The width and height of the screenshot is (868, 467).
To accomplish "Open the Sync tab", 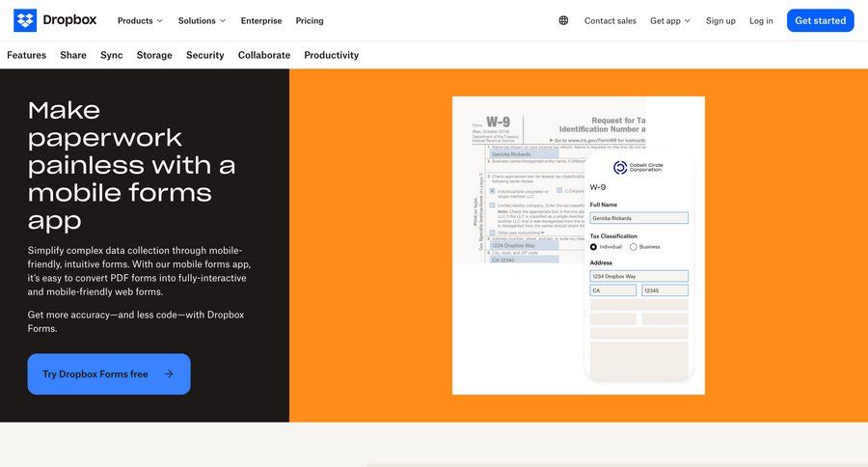I will 111,55.
